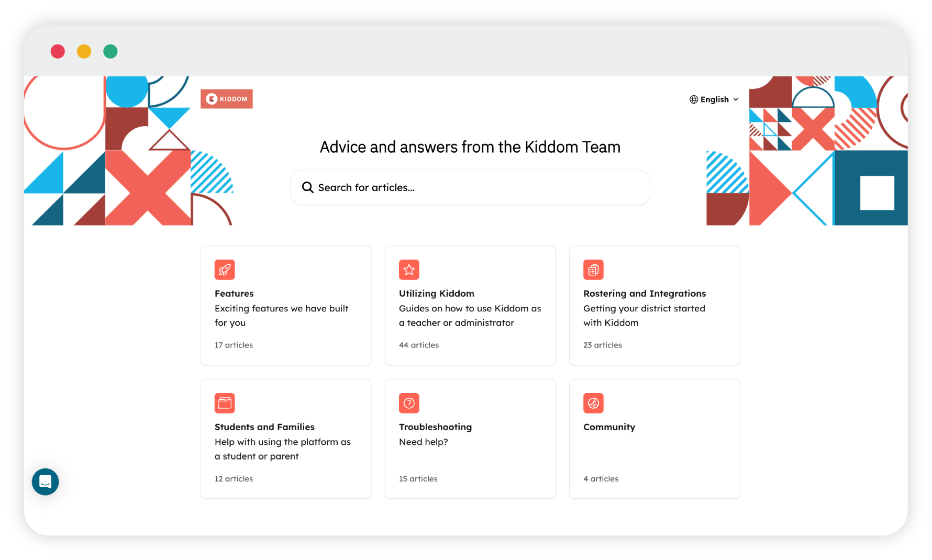Click the Students and Families folder icon

coord(225,403)
